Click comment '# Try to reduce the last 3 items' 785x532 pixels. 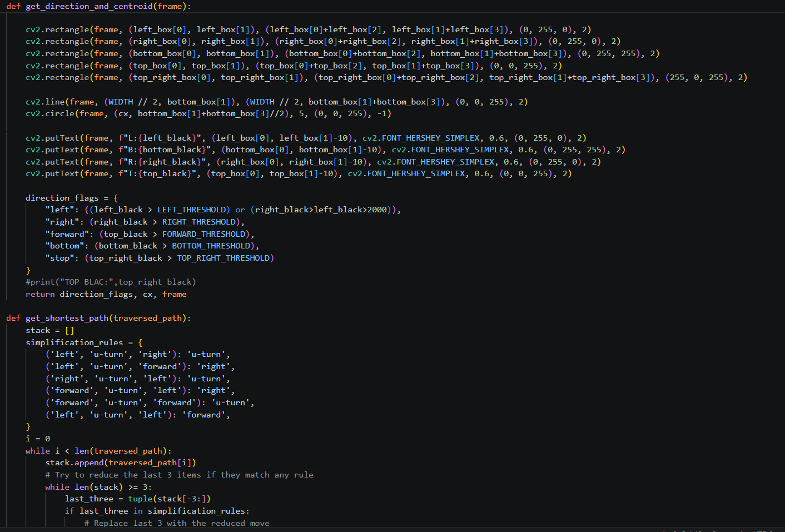point(179,475)
